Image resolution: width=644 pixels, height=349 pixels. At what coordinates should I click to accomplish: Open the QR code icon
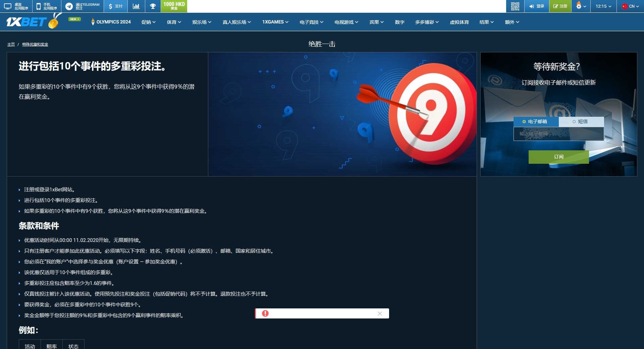(515, 6)
